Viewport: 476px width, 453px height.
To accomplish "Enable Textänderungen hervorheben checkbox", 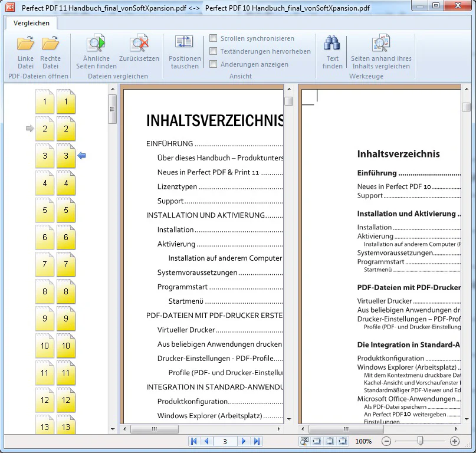I will point(214,51).
